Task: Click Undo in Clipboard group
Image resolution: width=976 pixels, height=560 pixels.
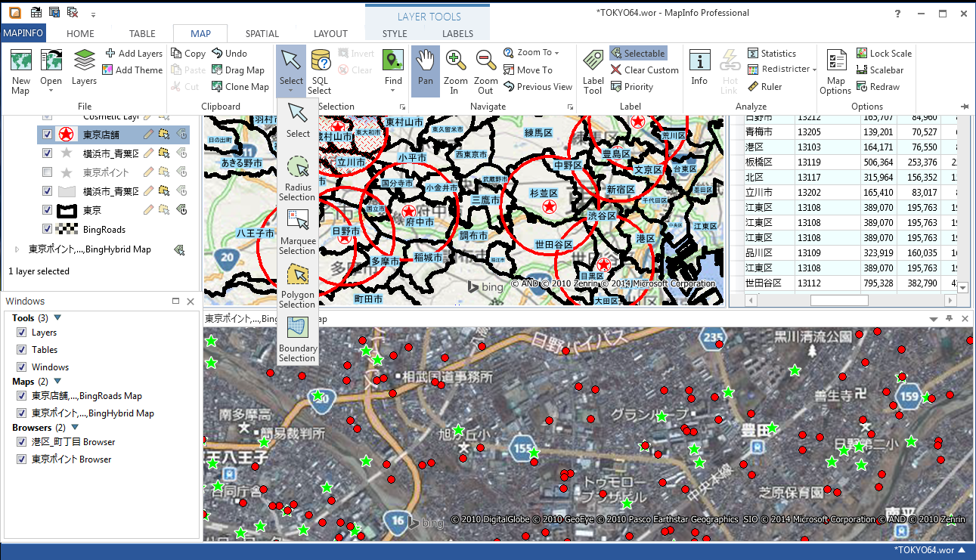Action: [230, 54]
